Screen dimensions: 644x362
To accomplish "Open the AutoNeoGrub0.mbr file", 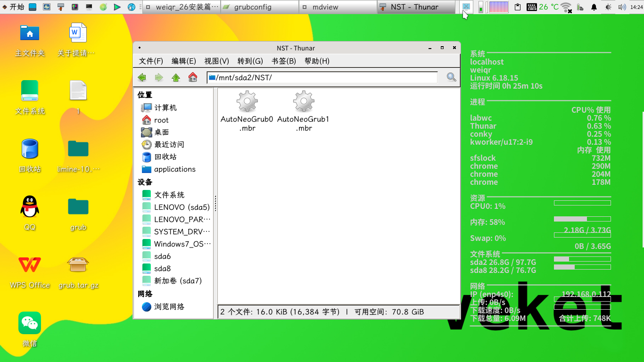I will point(246,100).
